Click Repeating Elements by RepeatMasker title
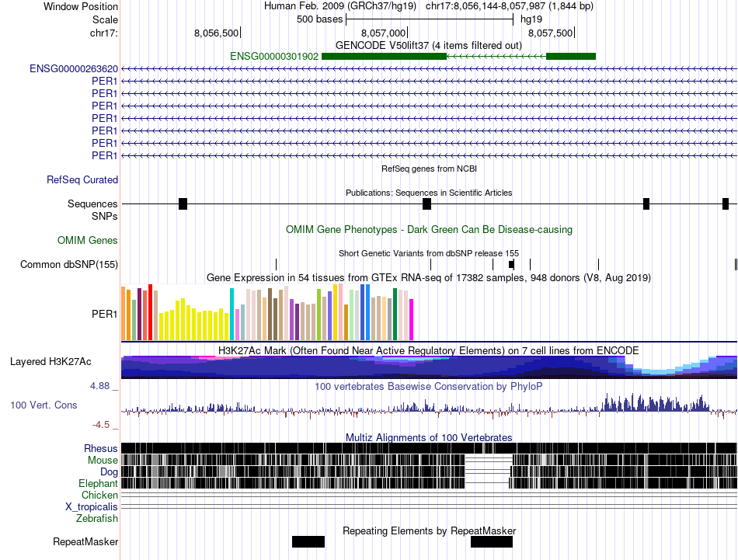Viewport: 738px width, 560px height. tap(429, 530)
